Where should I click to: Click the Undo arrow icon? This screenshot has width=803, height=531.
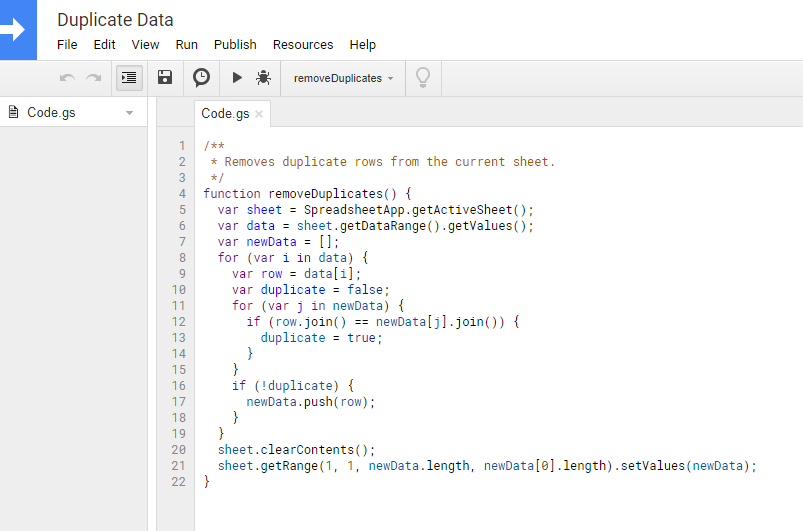point(67,78)
